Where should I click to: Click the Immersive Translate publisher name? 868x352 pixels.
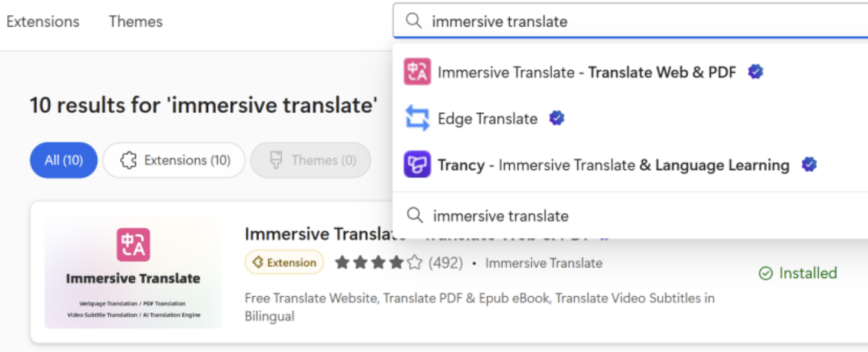pyautogui.click(x=544, y=263)
